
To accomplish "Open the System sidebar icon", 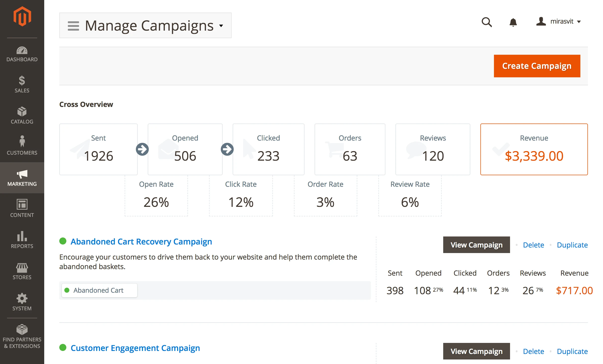I will (22, 299).
